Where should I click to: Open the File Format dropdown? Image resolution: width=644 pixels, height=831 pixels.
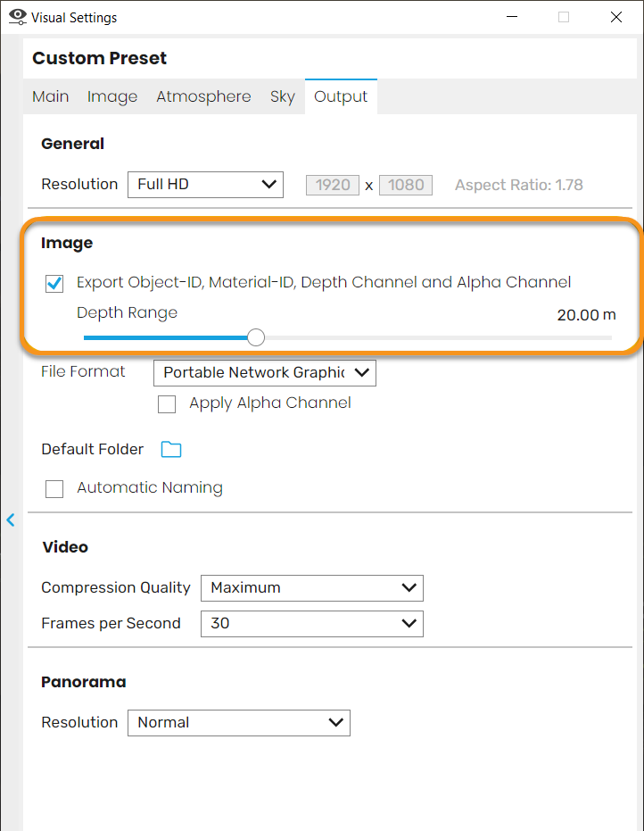coord(265,373)
